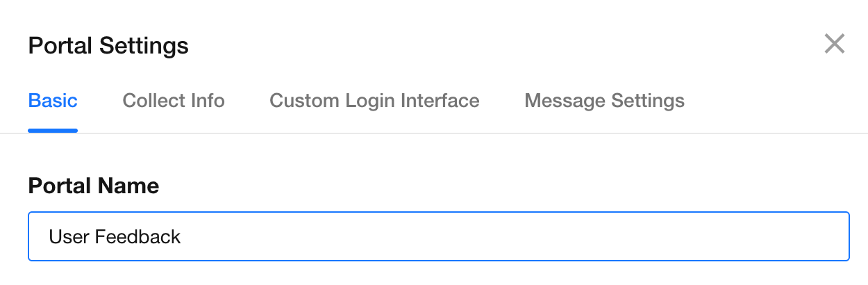Screen dimensions: 868x285
Task: Open the Collect Info tab
Action: (x=174, y=101)
